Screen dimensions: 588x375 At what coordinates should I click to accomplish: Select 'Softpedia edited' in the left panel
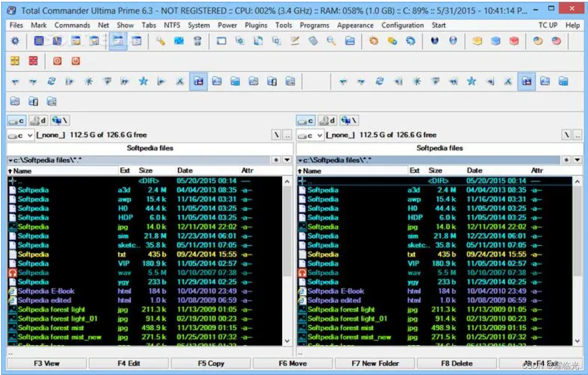click(44, 300)
